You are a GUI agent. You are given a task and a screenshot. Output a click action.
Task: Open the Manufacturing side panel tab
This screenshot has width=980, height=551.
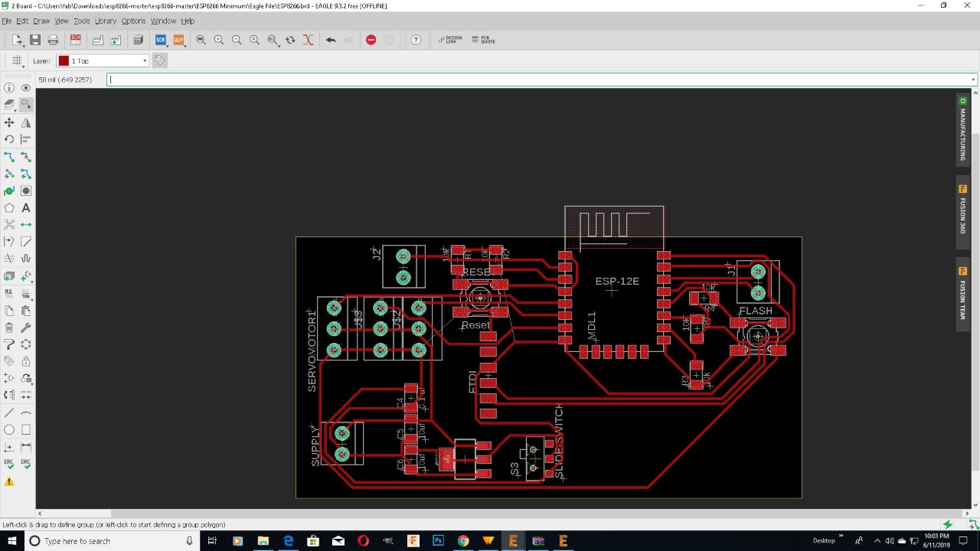(963, 129)
